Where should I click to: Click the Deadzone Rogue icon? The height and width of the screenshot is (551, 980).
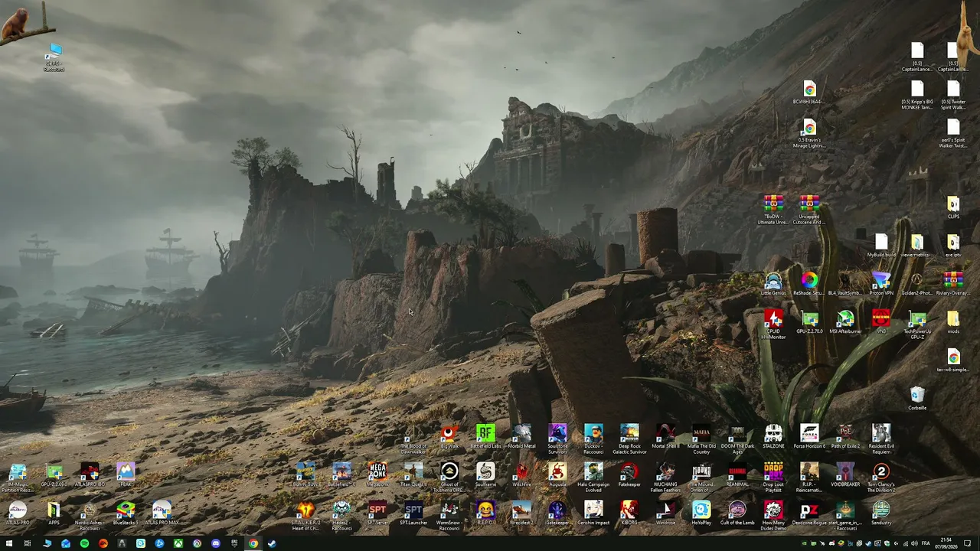[x=809, y=514]
